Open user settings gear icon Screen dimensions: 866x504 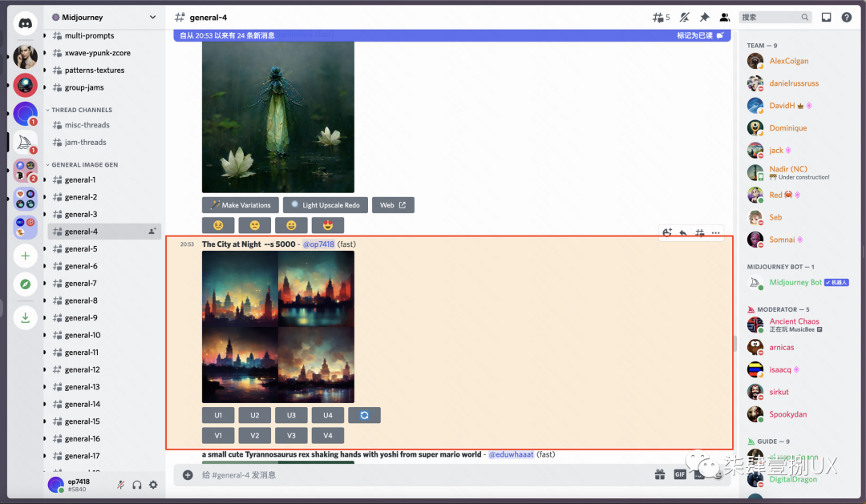pos(153,485)
